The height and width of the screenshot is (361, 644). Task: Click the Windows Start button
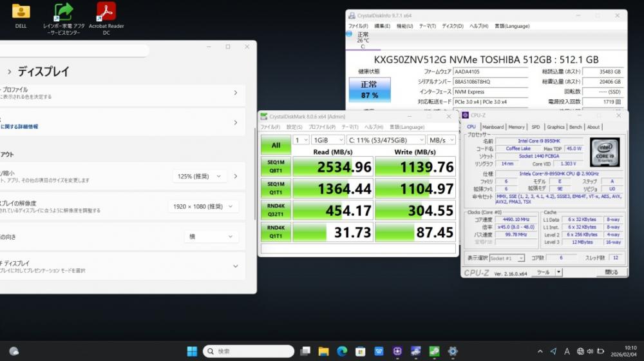tap(192, 351)
